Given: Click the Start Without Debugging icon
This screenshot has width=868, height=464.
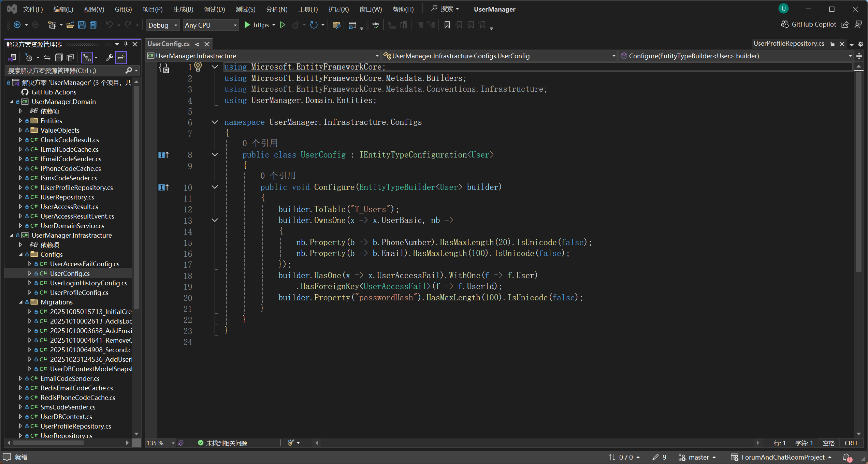Looking at the screenshot, I should tap(283, 25).
